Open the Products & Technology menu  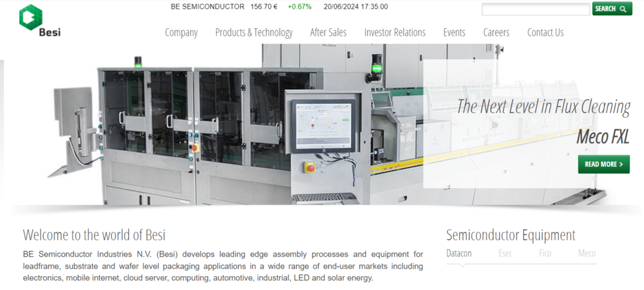[254, 33]
